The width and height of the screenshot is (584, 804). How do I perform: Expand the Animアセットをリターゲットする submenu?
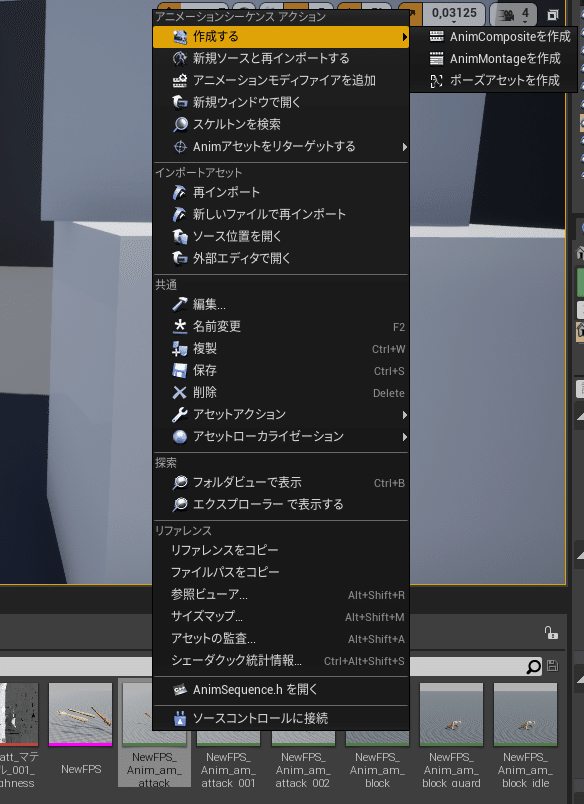coord(280,147)
